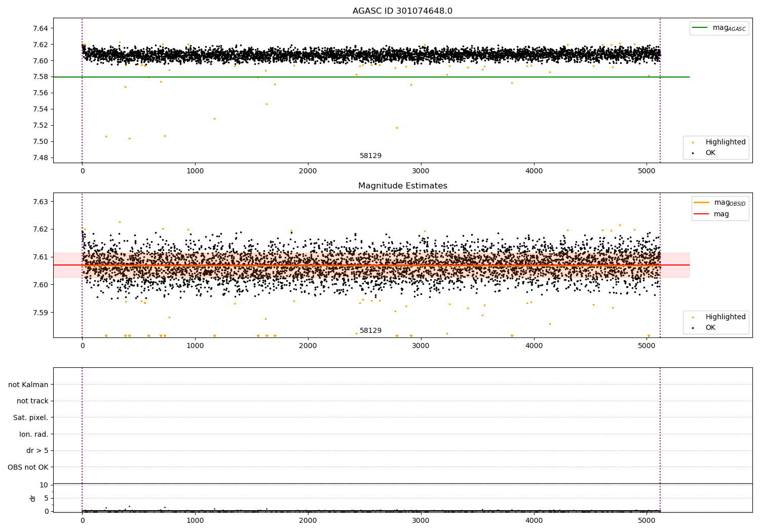The height and width of the screenshot is (532, 760).
Task: Click the 'dr' y-axis label
Action: click(33, 498)
